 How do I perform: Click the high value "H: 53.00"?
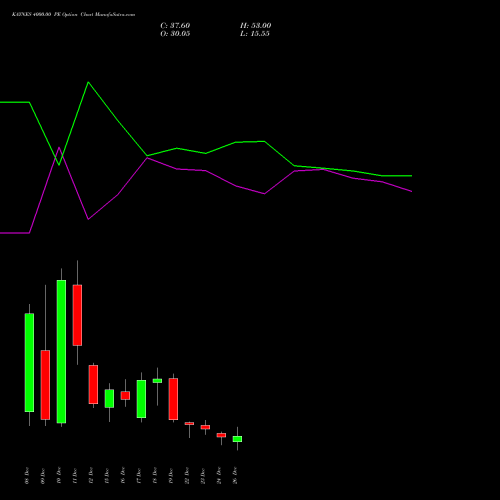[255, 26]
